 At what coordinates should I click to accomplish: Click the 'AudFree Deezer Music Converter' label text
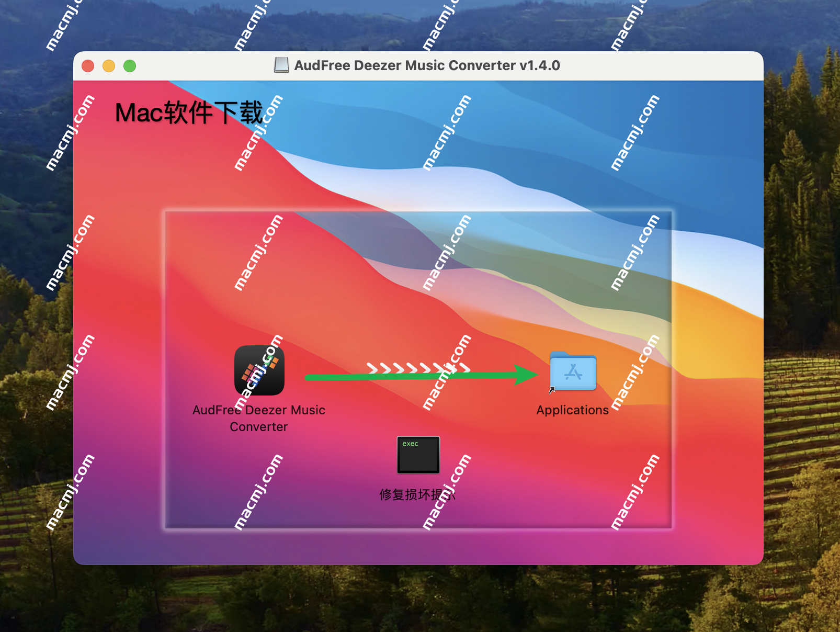259,418
